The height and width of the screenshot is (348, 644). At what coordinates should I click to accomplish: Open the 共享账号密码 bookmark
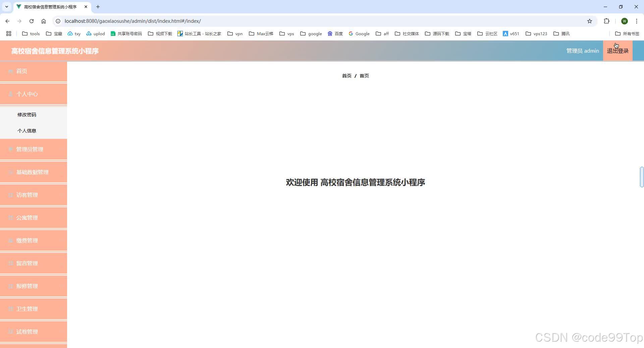126,34
